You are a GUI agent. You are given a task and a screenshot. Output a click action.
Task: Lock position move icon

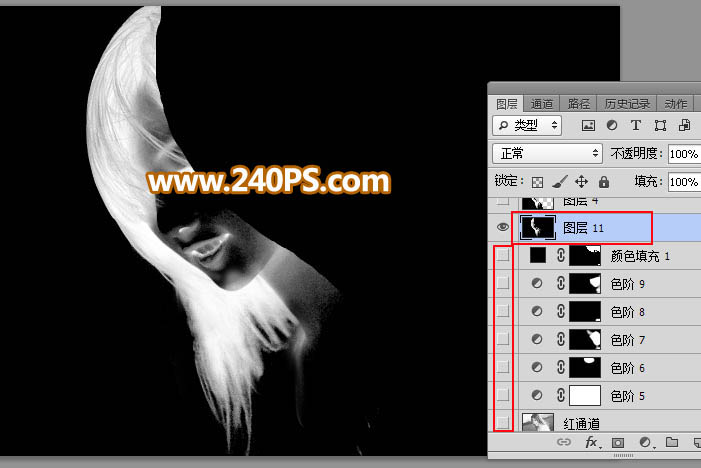point(581,181)
